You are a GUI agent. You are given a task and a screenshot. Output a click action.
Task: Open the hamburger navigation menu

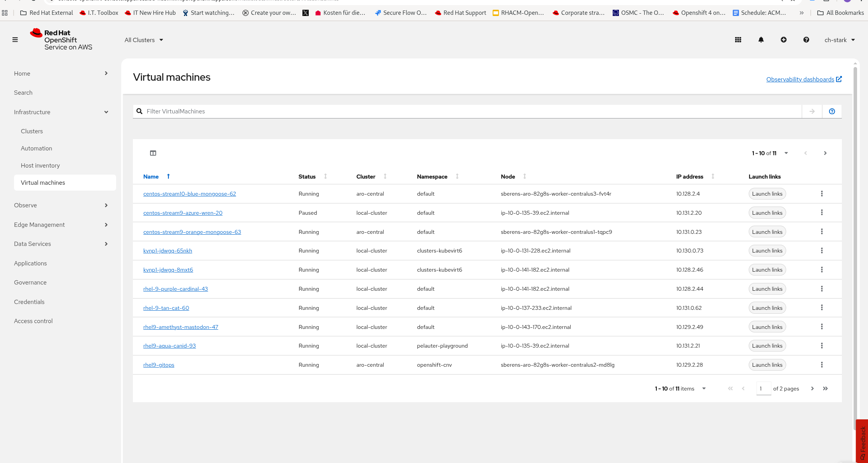(15, 40)
